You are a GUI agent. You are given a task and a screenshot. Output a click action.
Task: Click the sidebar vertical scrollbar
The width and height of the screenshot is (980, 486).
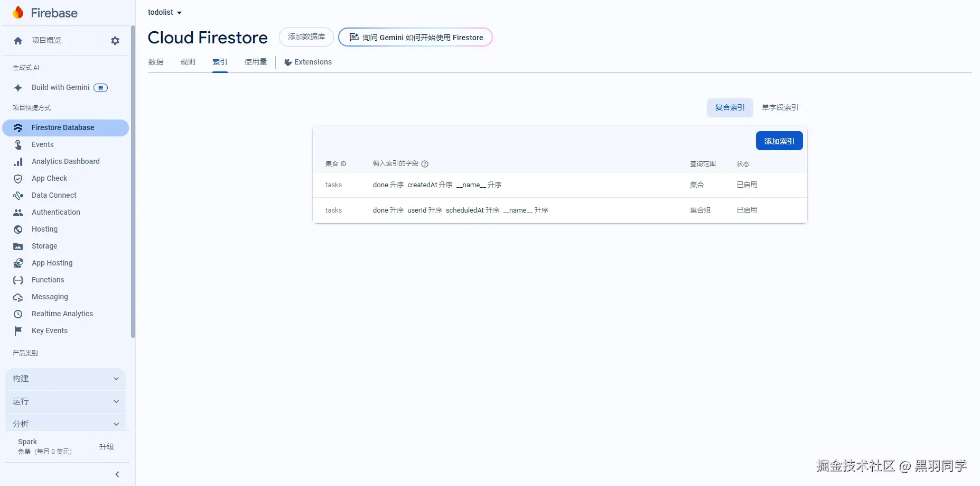pos(133,181)
